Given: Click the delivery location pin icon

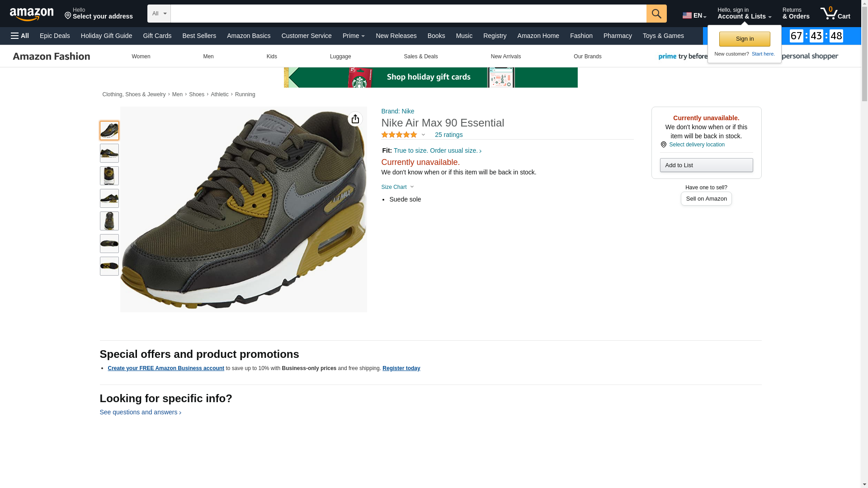Looking at the screenshot, I should pos(663,145).
